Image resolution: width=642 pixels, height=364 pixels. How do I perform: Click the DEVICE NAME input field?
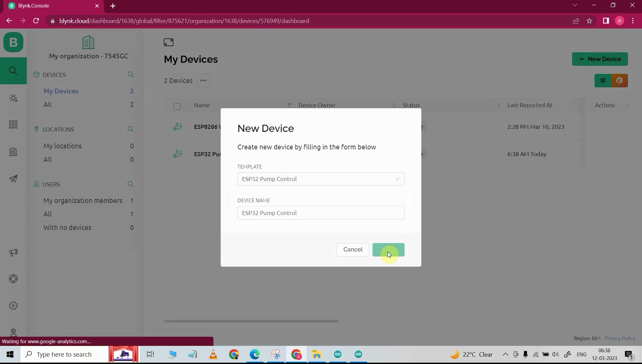point(321,213)
